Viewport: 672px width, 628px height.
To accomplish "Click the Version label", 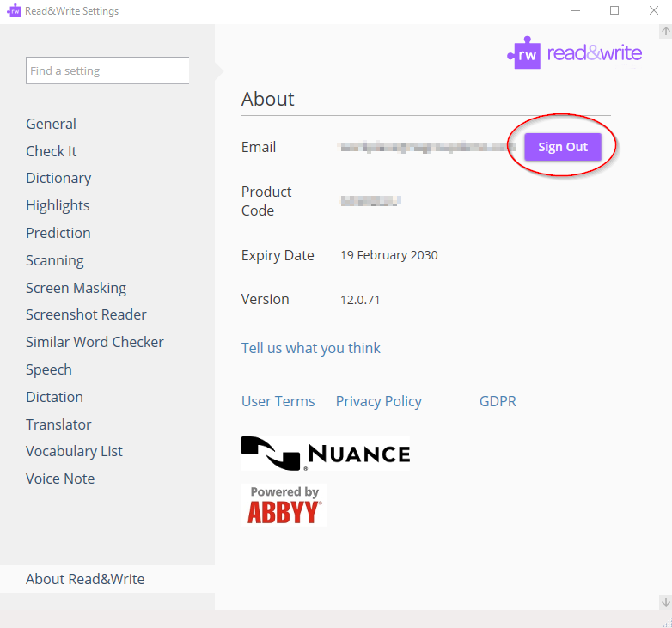I will 266,299.
